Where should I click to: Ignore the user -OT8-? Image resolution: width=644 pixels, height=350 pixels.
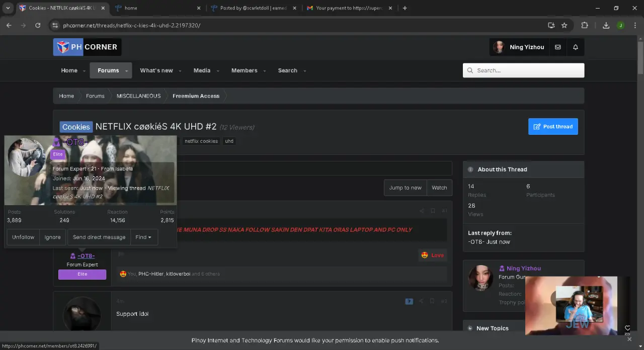pyautogui.click(x=52, y=237)
